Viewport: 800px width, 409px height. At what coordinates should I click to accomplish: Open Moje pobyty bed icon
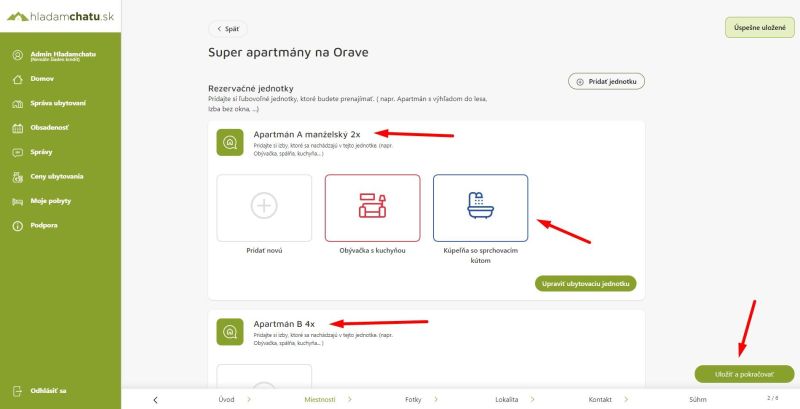tap(18, 202)
